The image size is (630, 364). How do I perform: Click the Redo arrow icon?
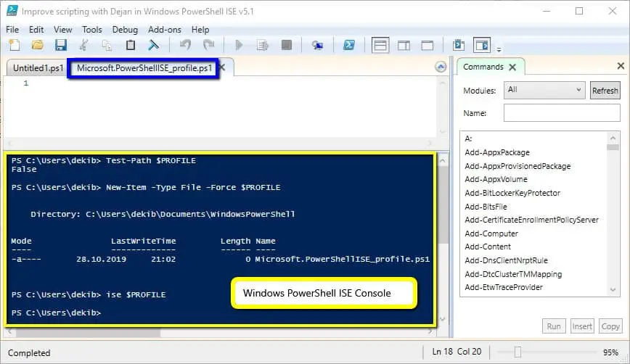click(208, 45)
